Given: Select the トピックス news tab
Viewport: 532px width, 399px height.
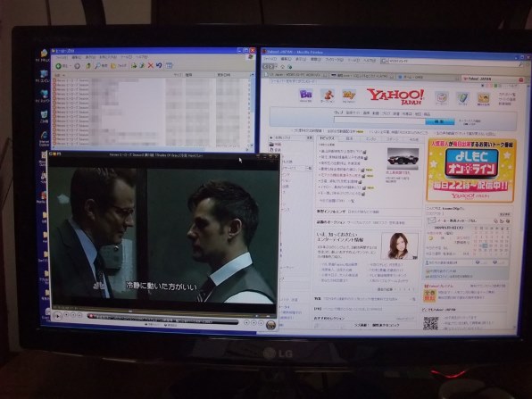Looking at the screenshot, I should (327, 138).
